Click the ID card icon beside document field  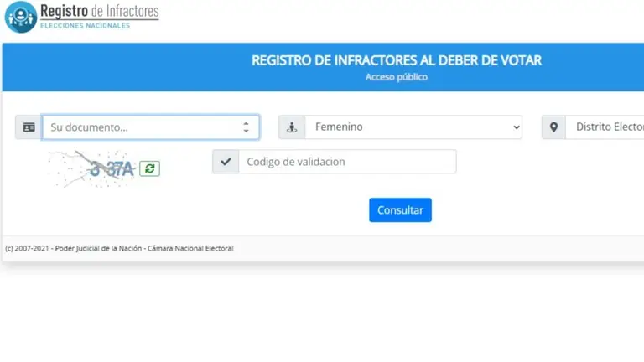click(29, 127)
